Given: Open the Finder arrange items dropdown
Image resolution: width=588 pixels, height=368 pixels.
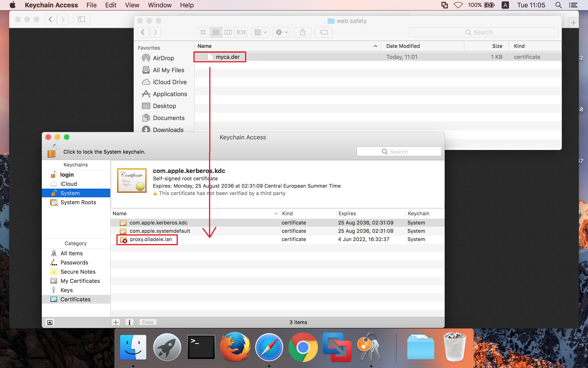Looking at the screenshot, I should coord(260,32).
